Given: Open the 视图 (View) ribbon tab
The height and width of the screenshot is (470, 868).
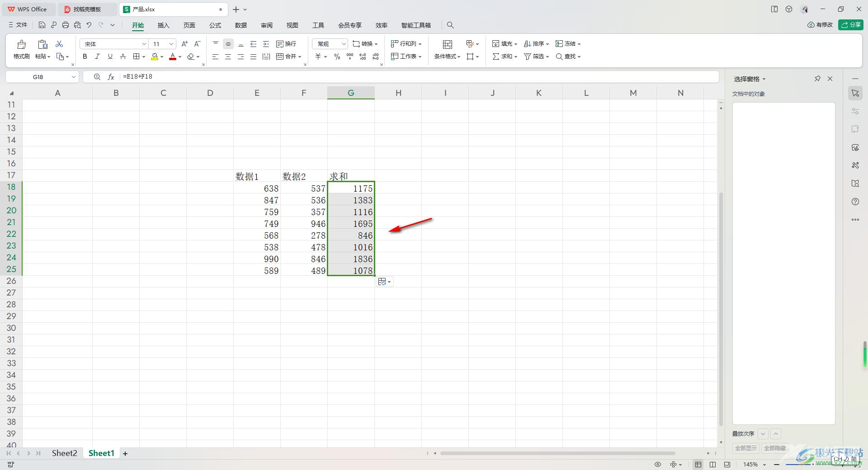Looking at the screenshot, I should 292,25.
